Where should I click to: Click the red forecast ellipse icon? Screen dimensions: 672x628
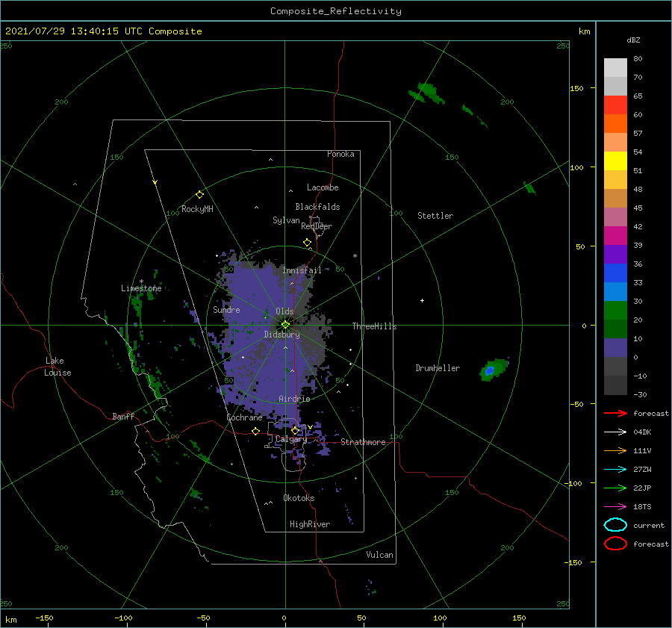click(x=615, y=544)
